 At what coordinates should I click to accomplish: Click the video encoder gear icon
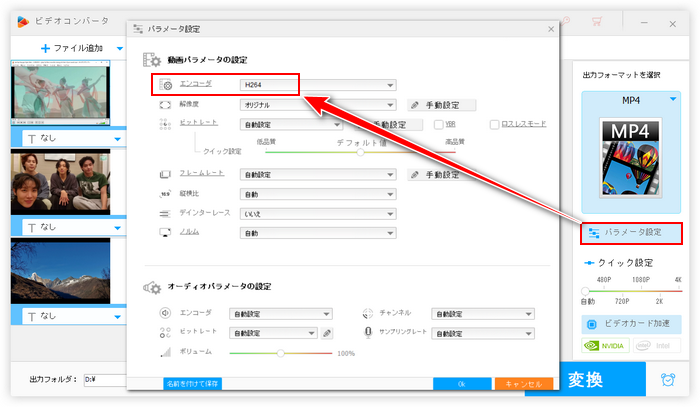point(166,84)
